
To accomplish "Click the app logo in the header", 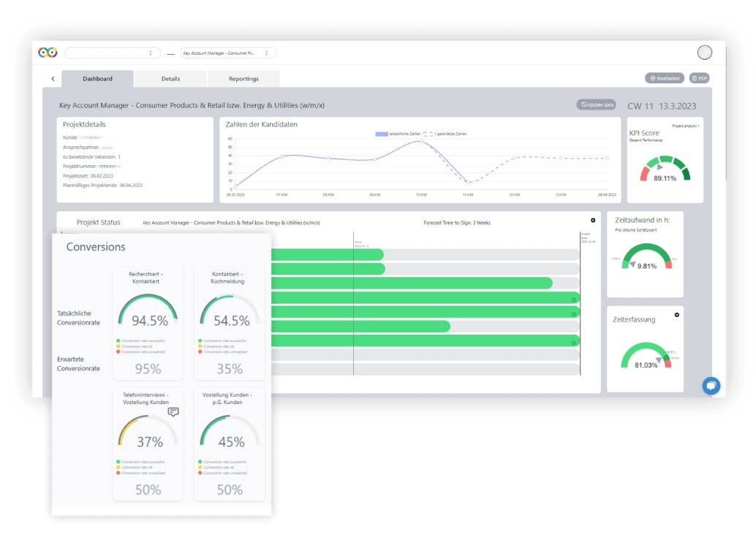I will click(x=48, y=53).
